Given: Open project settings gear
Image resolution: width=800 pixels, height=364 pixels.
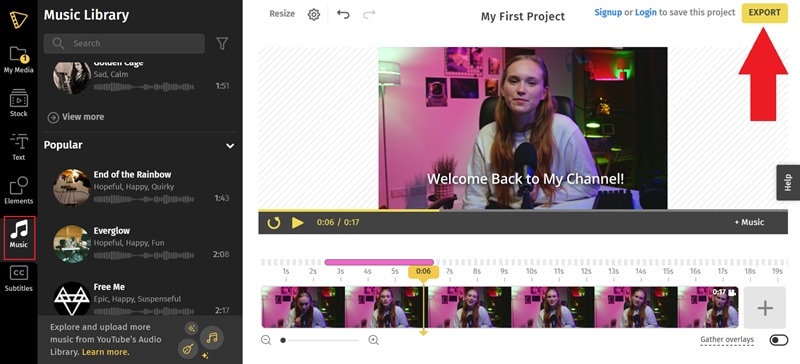Looking at the screenshot, I should coord(314,14).
